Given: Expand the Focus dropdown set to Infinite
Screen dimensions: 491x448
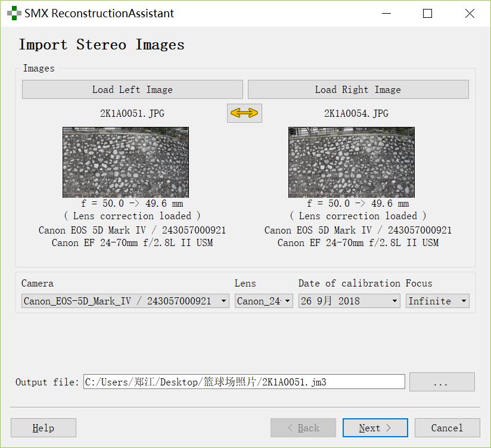Looking at the screenshot, I should click(437, 301).
